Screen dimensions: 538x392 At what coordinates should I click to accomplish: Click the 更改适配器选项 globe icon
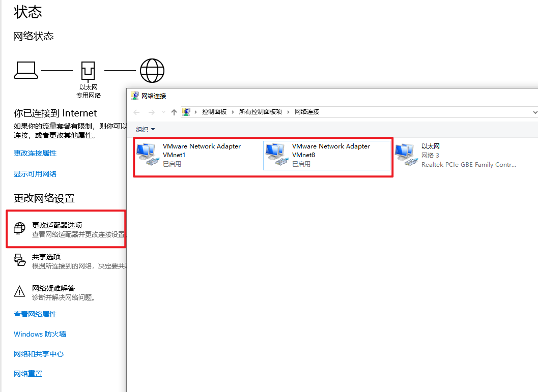[x=19, y=228]
